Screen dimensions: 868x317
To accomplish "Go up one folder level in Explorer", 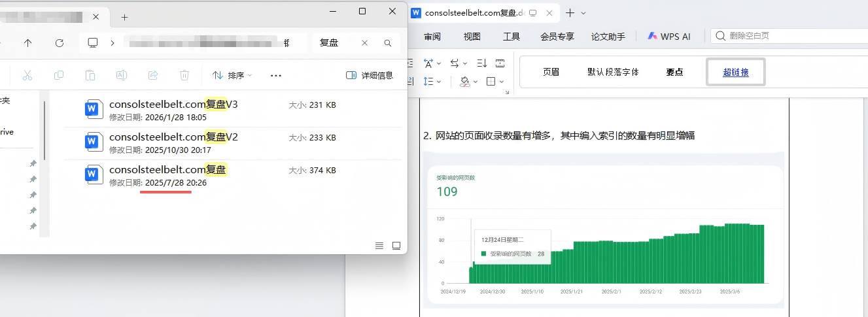I will pos(27,43).
